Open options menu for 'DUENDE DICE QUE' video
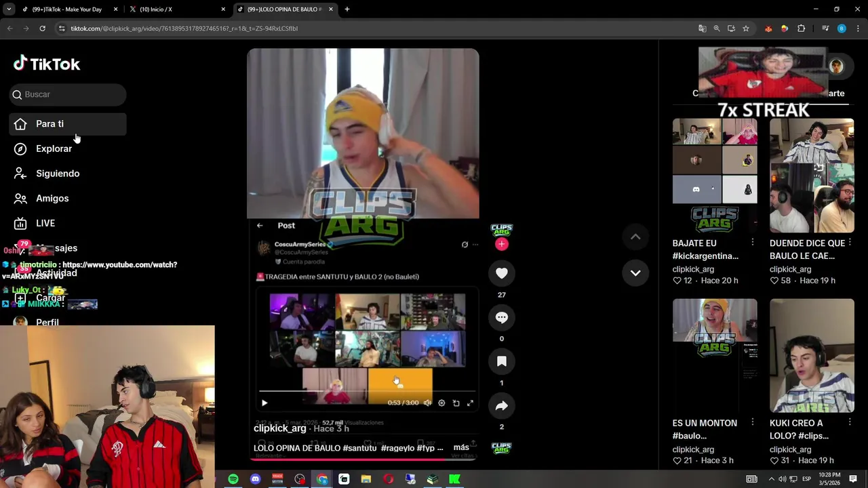 pyautogui.click(x=850, y=243)
